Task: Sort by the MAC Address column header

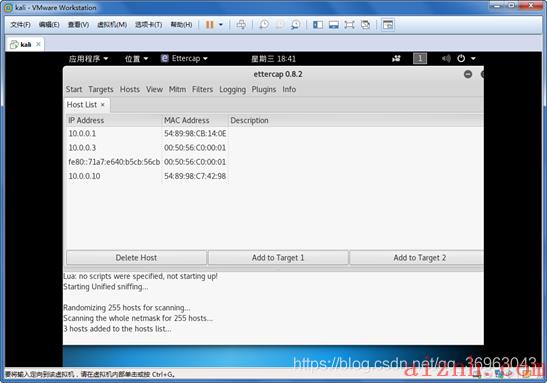Action: 195,121
